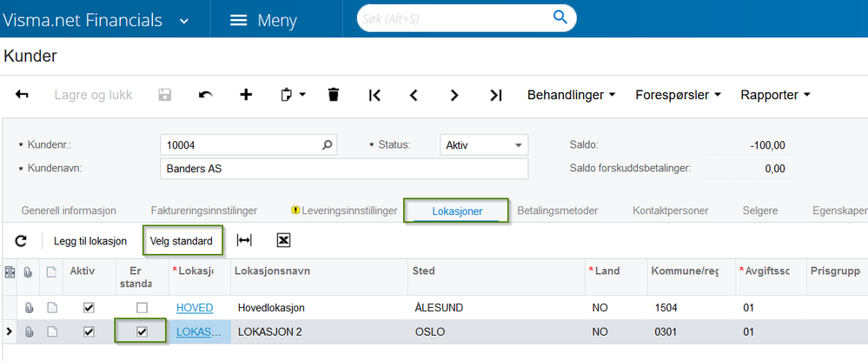Add a new record with plus icon
The width and height of the screenshot is (868, 361).
pyautogui.click(x=246, y=95)
